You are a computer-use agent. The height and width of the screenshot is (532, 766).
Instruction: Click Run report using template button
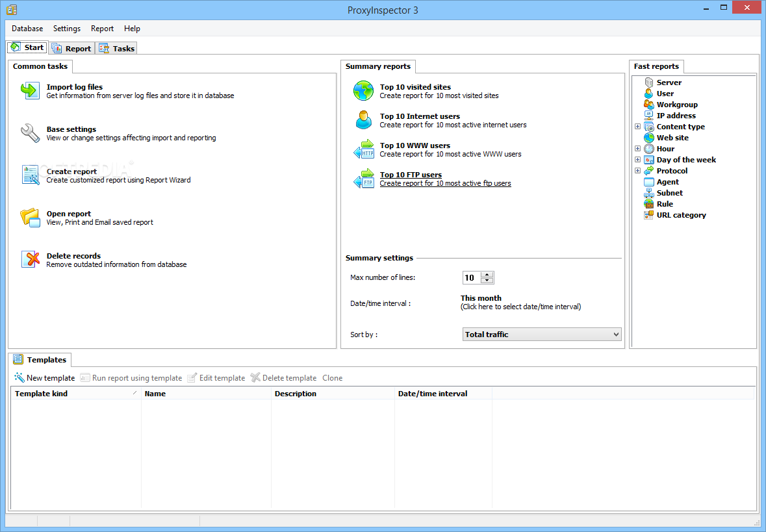coord(131,377)
